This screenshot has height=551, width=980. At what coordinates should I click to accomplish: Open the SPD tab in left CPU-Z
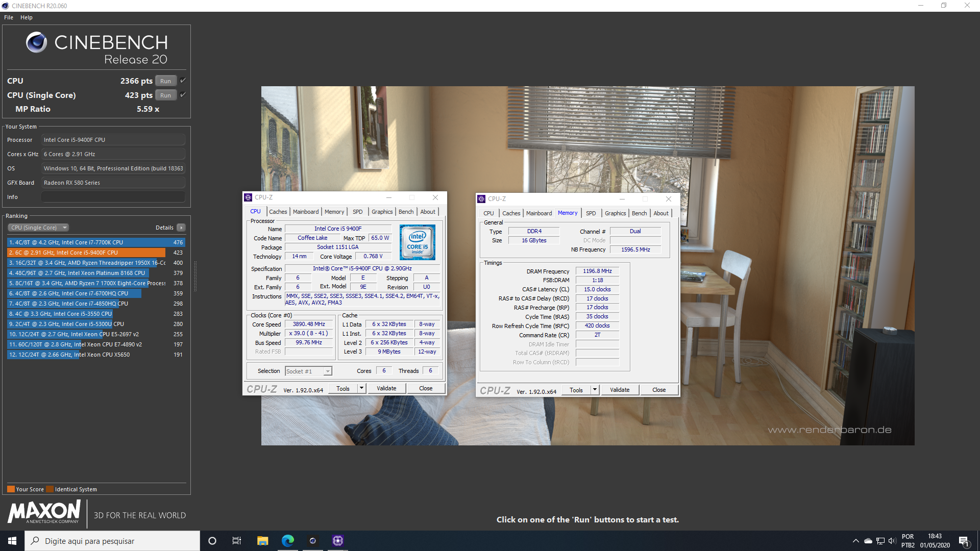pyautogui.click(x=358, y=212)
